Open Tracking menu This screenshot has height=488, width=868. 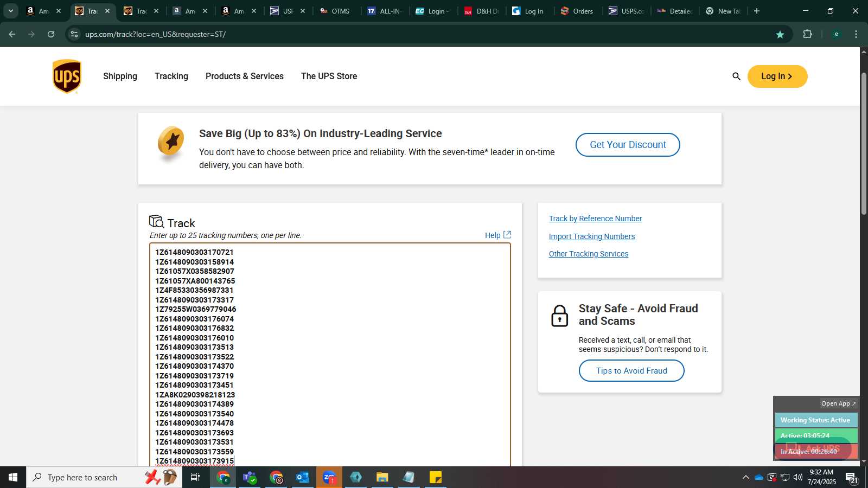[x=171, y=76]
